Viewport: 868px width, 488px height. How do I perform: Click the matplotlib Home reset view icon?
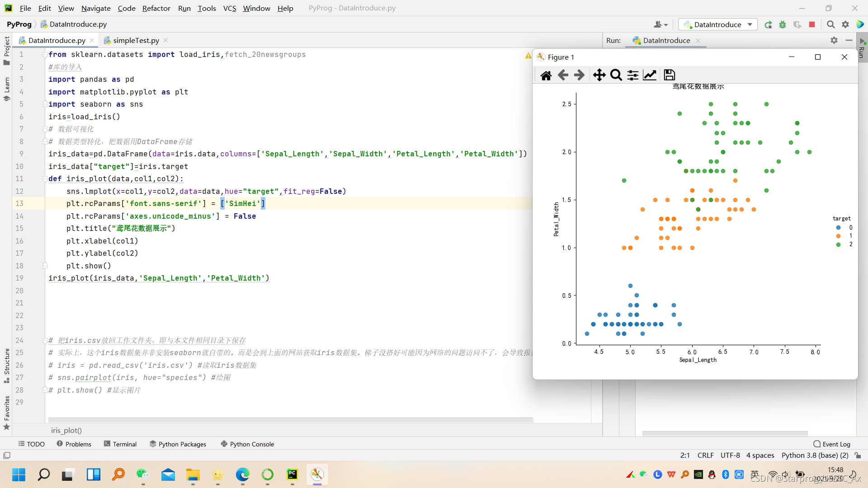tap(546, 75)
